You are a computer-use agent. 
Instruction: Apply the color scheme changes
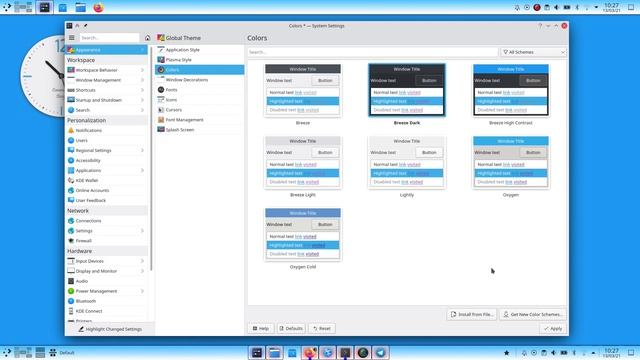tap(553, 329)
